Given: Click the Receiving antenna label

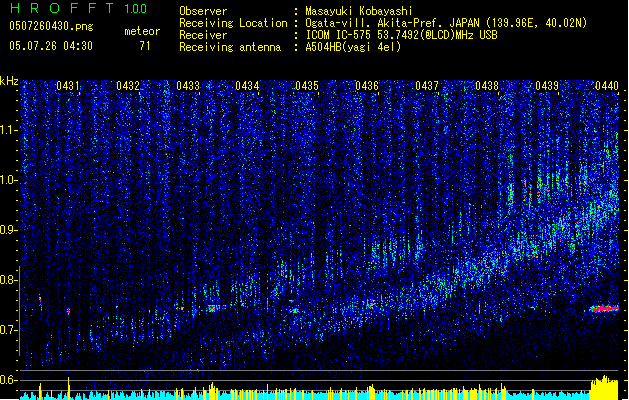Looking at the screenshot, I should pos(230,47).
